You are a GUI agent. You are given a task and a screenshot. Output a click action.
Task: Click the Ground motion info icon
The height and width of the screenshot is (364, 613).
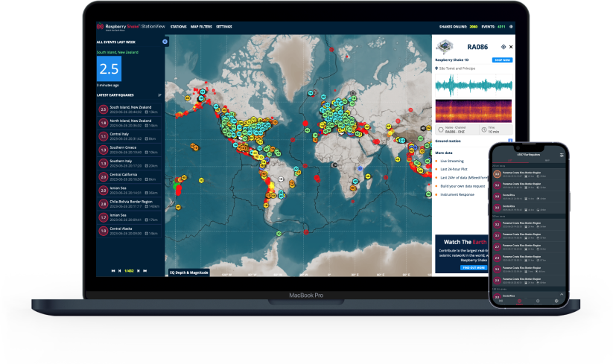[x=510, y=141]
